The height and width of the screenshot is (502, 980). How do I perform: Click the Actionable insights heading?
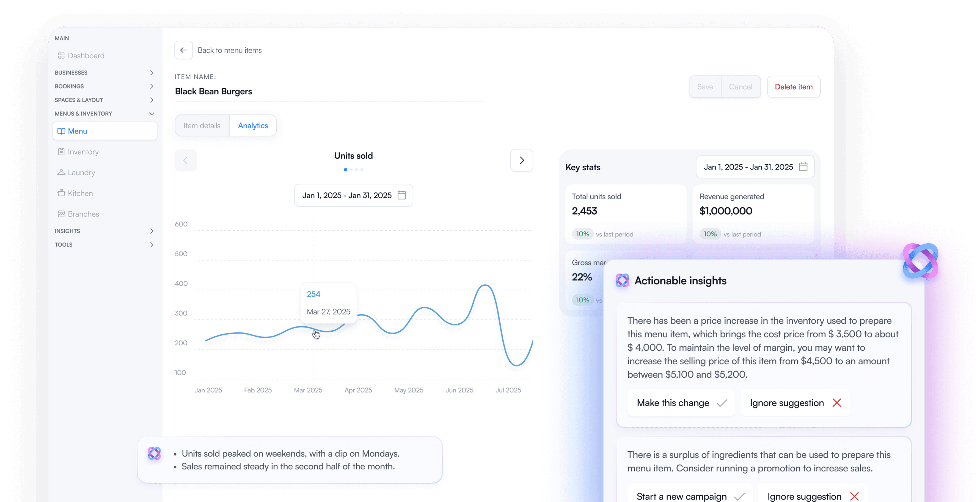pyautogui.click(x=681, y=281)
